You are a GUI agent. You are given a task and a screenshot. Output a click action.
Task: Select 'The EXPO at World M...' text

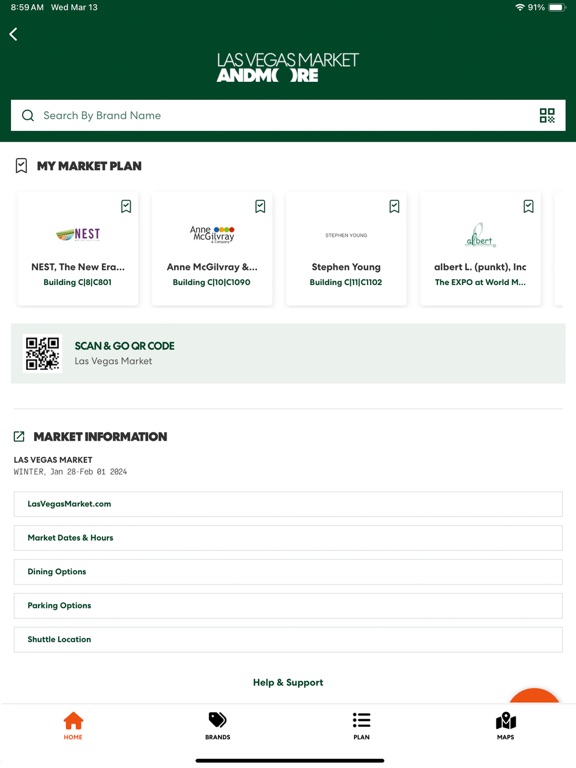(x=480, y=282)
